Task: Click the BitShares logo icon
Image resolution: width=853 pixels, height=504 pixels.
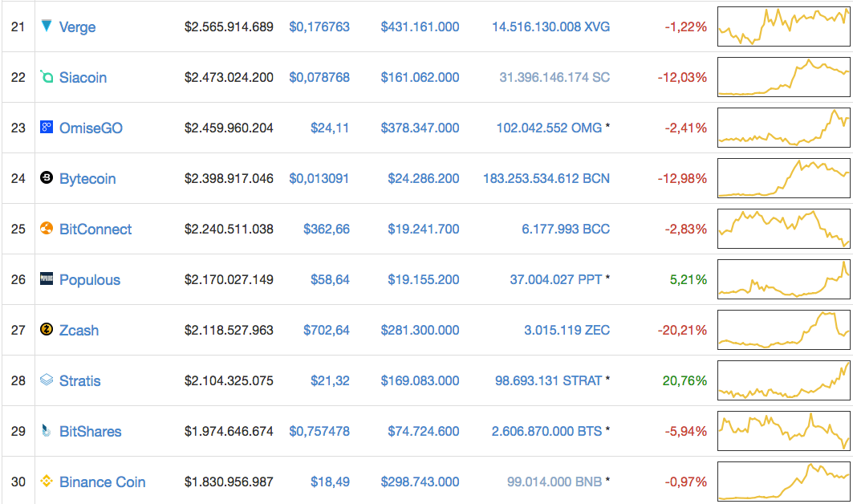Action: click(x=47, y=430)
